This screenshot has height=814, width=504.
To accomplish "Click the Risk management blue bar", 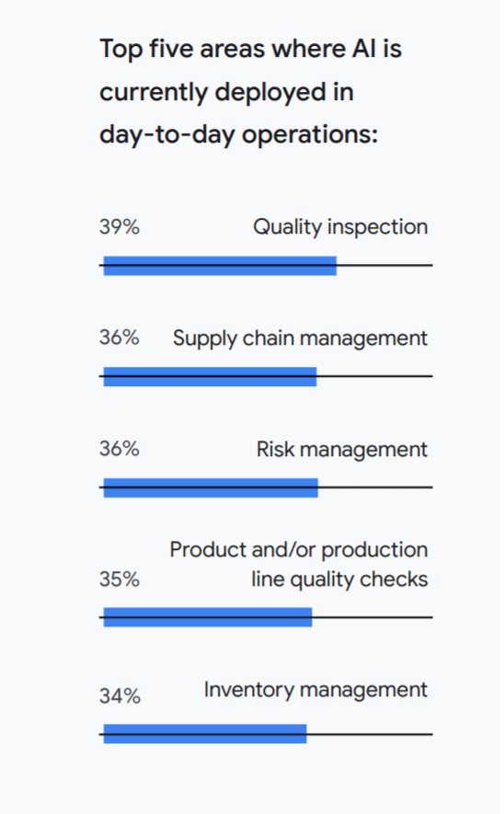I will pos(211,488).
